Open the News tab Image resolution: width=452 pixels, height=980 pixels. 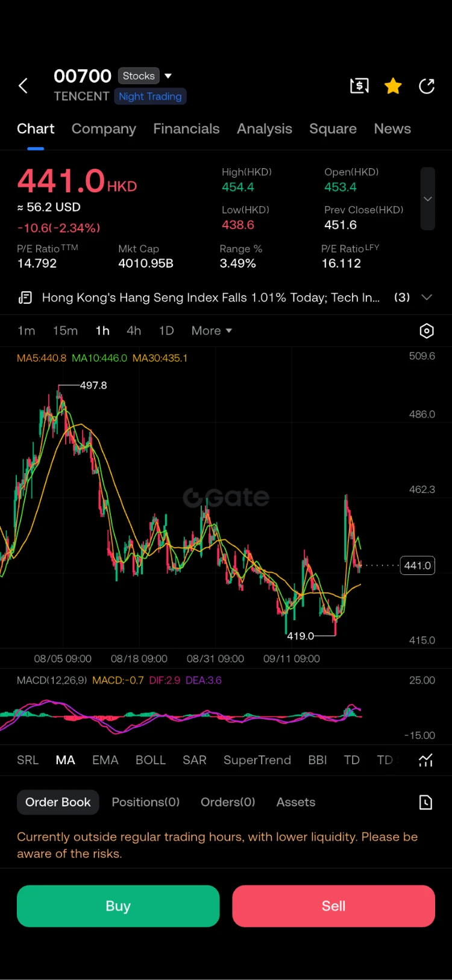(392, 129)
